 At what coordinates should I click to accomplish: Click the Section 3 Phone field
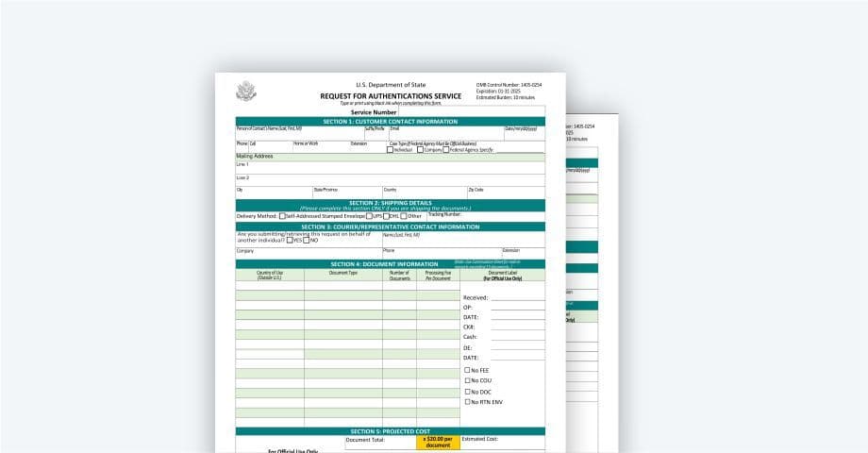coord(442,253)
